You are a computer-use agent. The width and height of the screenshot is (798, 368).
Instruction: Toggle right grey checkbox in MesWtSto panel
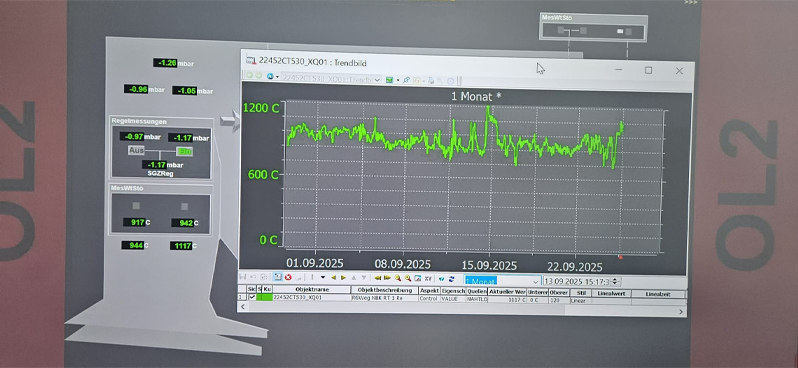(184, 206)
